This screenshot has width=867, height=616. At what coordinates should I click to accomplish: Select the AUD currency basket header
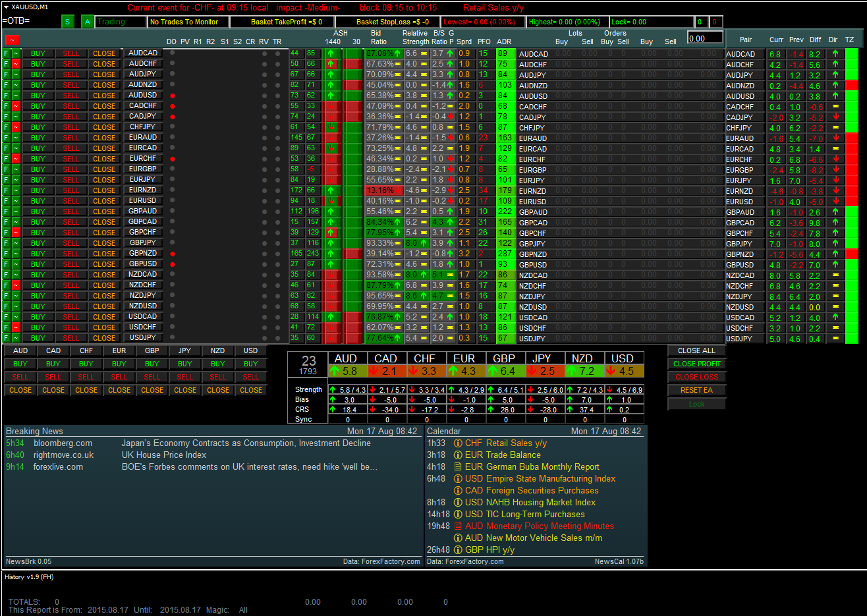[x=20, y=350]
